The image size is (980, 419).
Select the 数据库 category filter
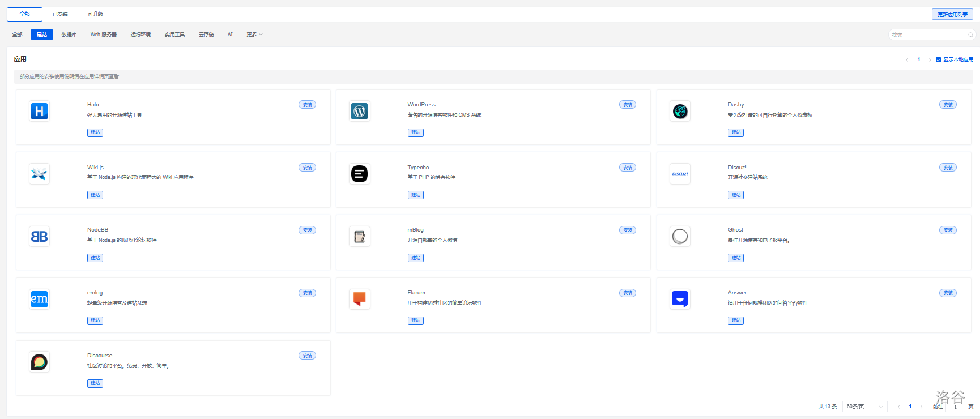pyautogui.click(x=69, y=35)
